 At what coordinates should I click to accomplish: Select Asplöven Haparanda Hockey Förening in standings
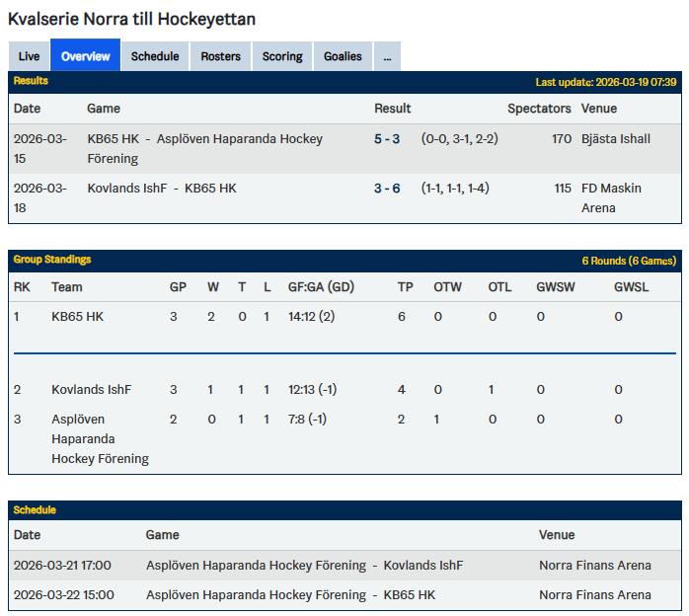pos(100,439)
